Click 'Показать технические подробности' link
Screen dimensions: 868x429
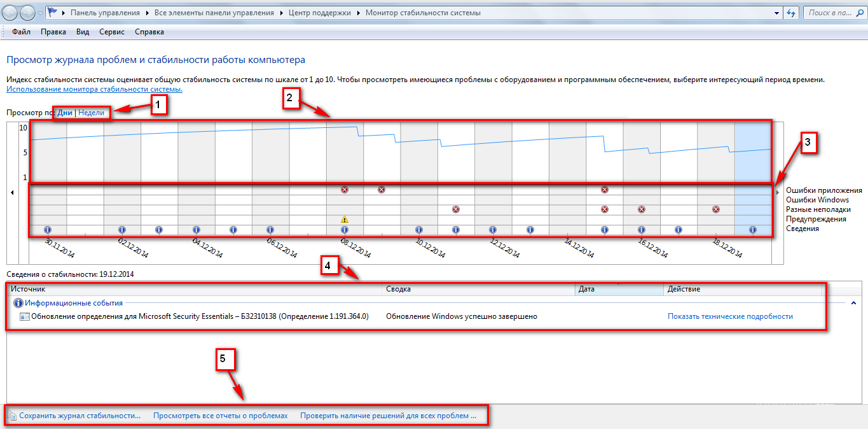tap(730, 316)
